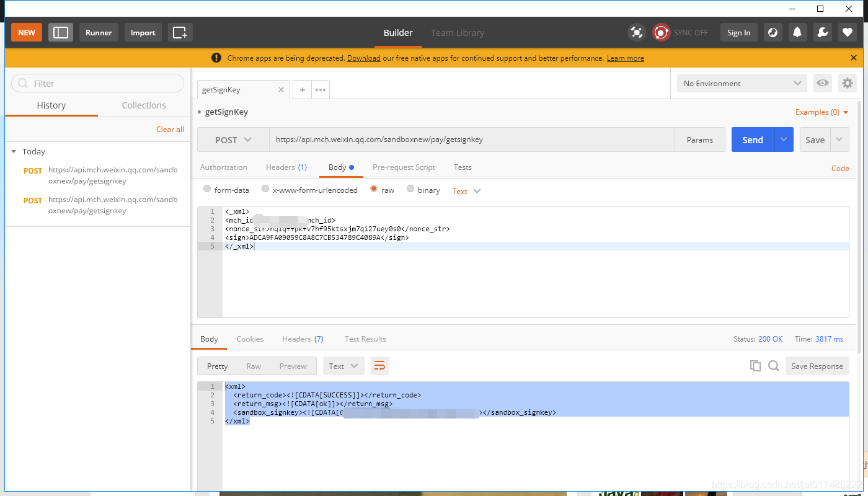Search the response with the magnifier icon

[773, 366]
